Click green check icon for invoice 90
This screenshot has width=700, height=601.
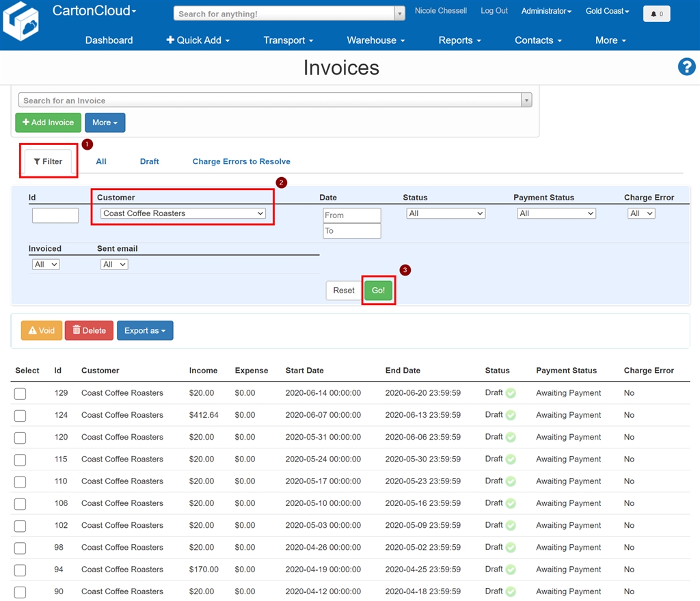[x=511, y=591]
